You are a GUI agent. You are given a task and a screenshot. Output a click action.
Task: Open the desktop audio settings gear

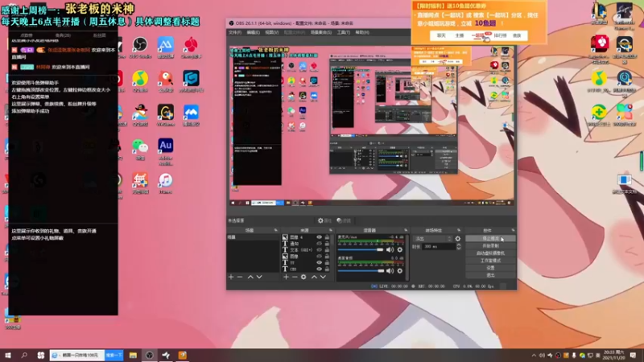[399, 271]
